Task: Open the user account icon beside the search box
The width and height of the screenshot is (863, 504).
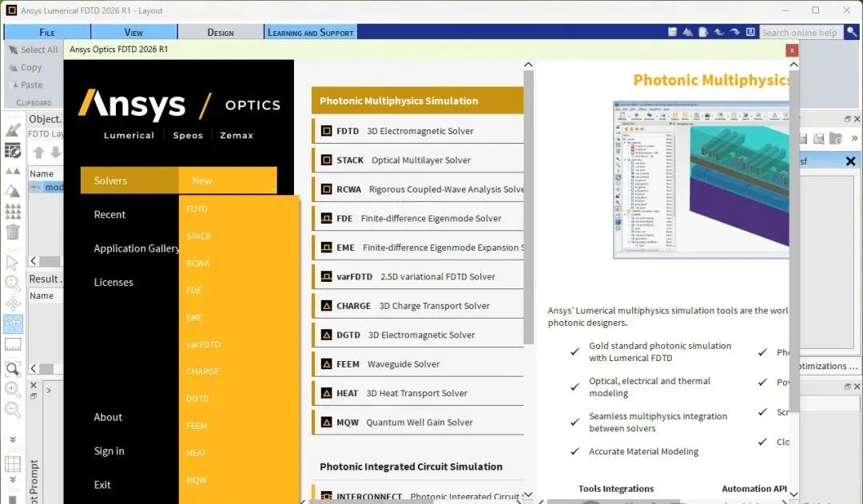Action: pos(750,32)
